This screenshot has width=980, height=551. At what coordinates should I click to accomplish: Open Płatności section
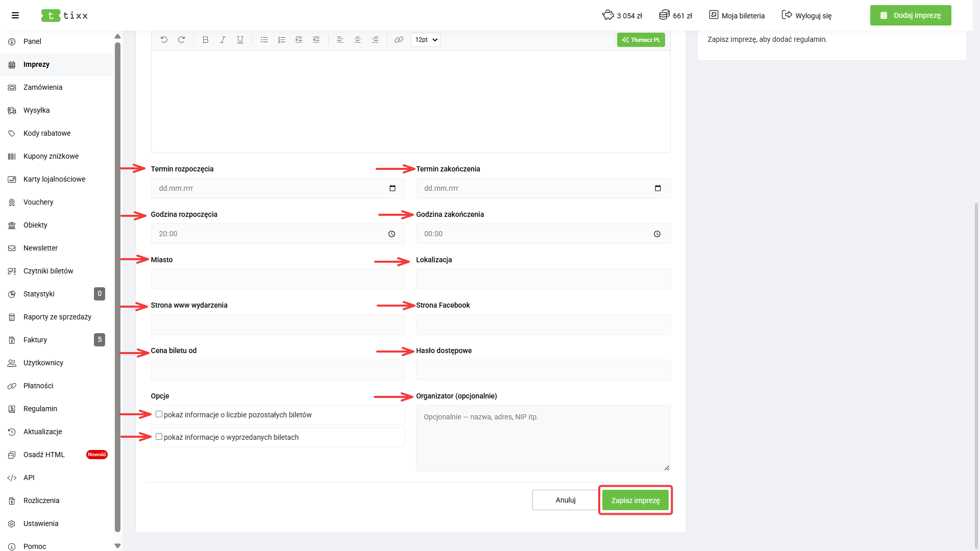pos(56,386)
